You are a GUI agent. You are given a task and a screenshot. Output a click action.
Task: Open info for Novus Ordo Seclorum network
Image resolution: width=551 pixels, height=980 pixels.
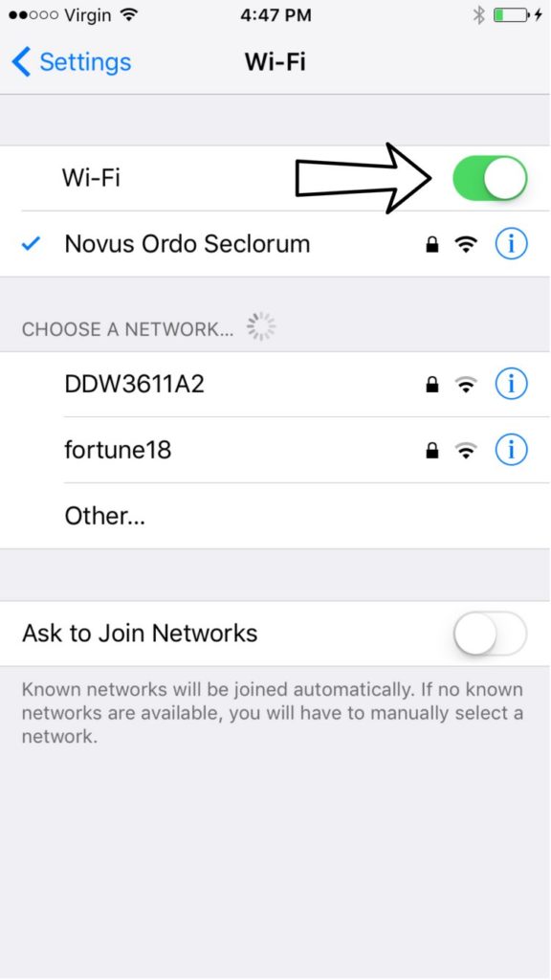pyautogui.click(x=511, y=244)
